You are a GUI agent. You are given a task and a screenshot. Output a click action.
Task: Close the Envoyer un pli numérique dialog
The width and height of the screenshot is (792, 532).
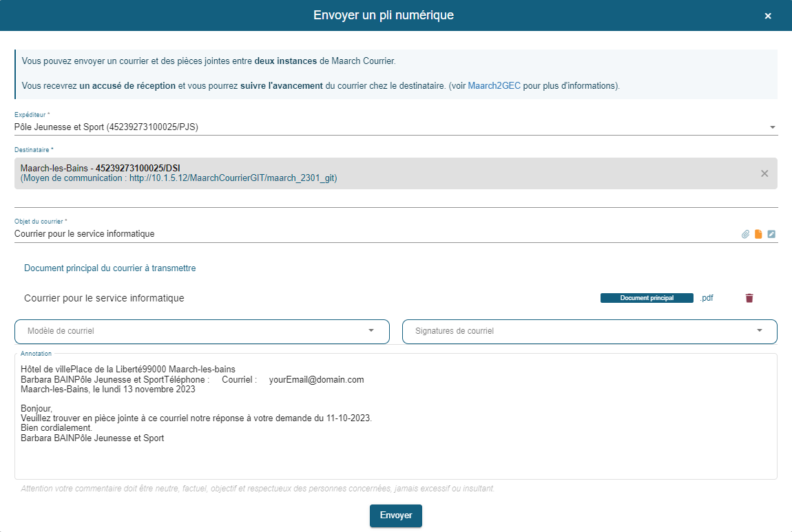tap(768, 15)
